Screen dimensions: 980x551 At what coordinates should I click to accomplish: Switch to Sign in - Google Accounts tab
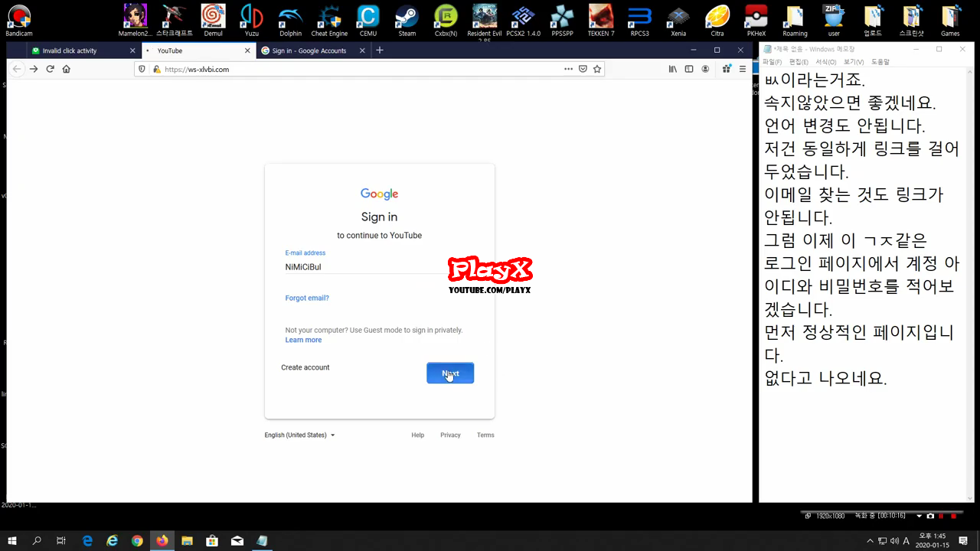point(314,51)
